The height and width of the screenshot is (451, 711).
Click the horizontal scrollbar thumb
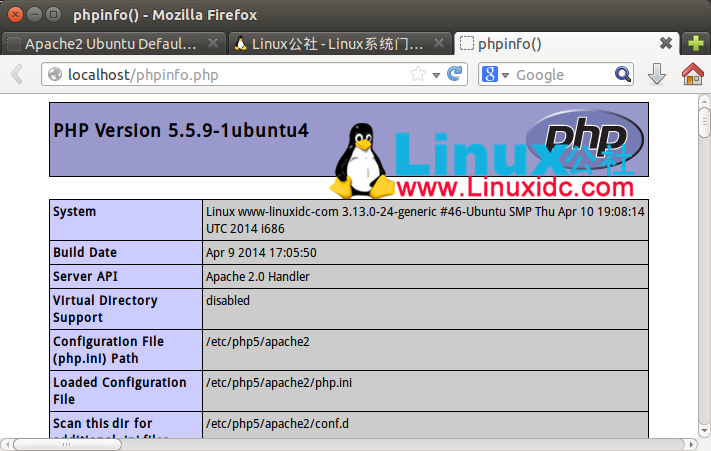67,445
